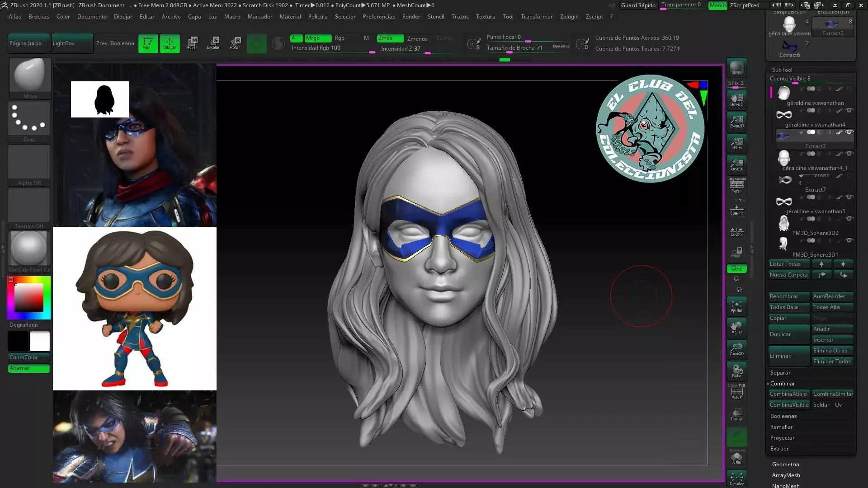Click the PolyF draw polyframe icon
Screen dimensions: 868x488
click(x=736, y=393)
